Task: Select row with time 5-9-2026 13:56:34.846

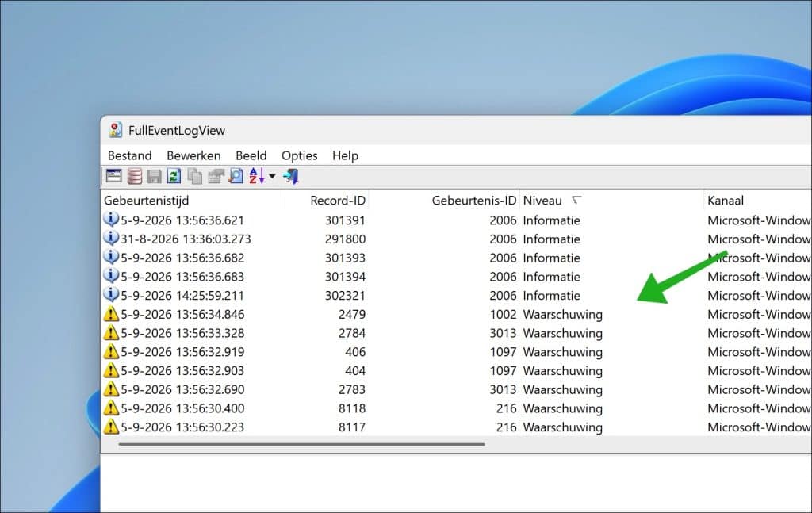Action: click(456, 314)
